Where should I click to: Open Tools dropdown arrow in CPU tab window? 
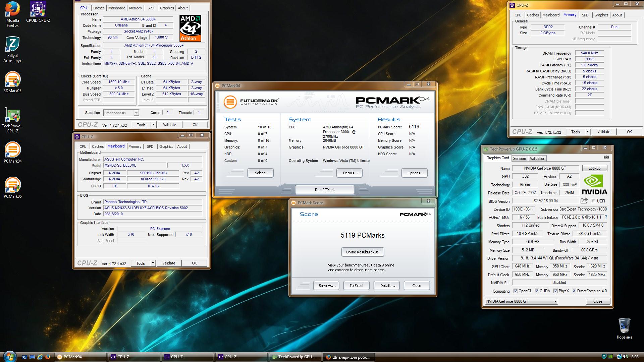153,125
